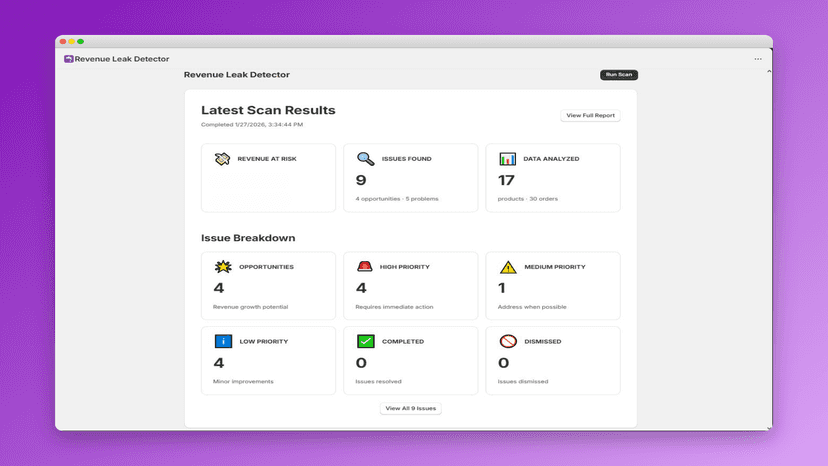Image resolution: width=828 pixels, height=466 pixels.
Task: Click the Medium Priority warning triangle icon
Action: [508, 267]
